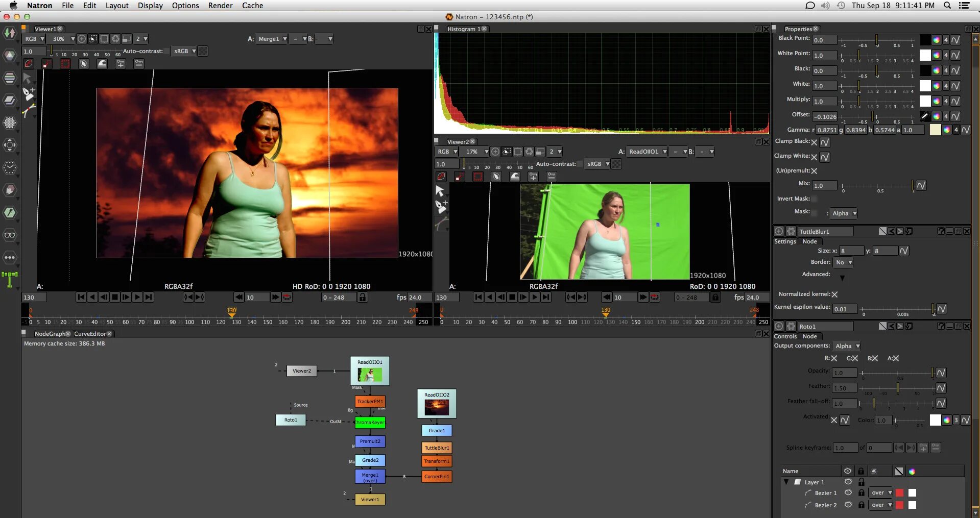980x518 pixels.
Task: Toggle Clamp Black checkbox
Action: [814, 142]
